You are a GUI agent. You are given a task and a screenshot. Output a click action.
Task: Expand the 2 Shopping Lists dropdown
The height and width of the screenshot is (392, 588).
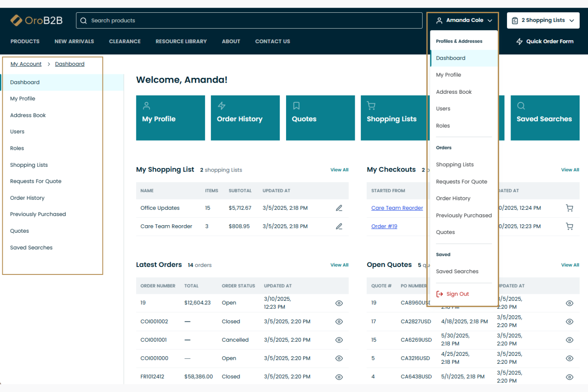pyautogui.click(x=543, y=20)
